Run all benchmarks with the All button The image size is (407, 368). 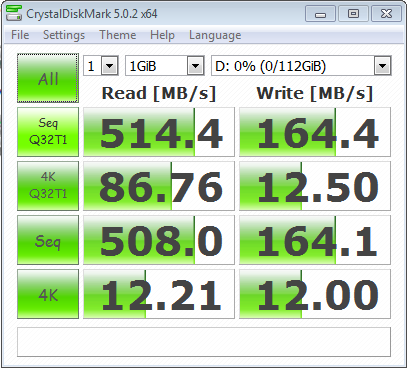pyautogui.click(x=48, y=78)
